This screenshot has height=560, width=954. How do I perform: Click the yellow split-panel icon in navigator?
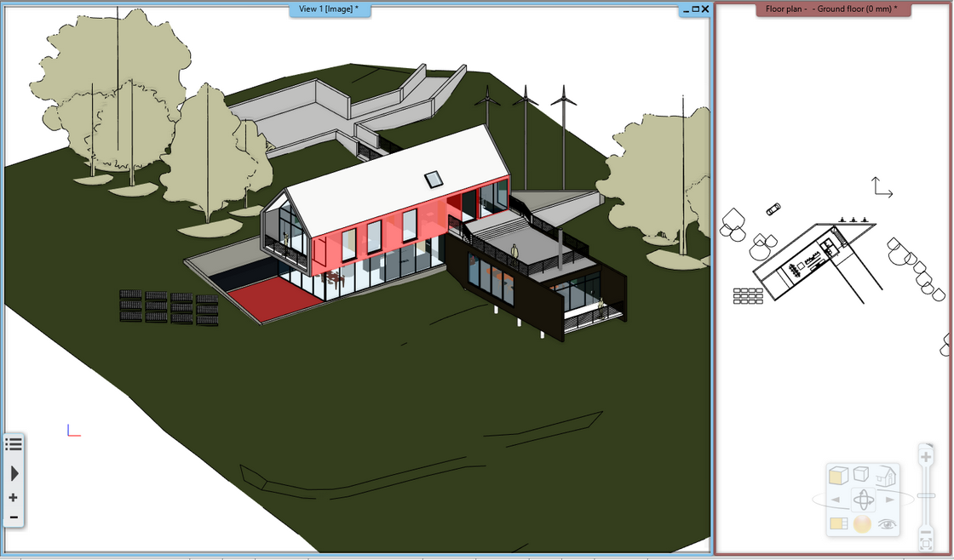click(839, 523)
